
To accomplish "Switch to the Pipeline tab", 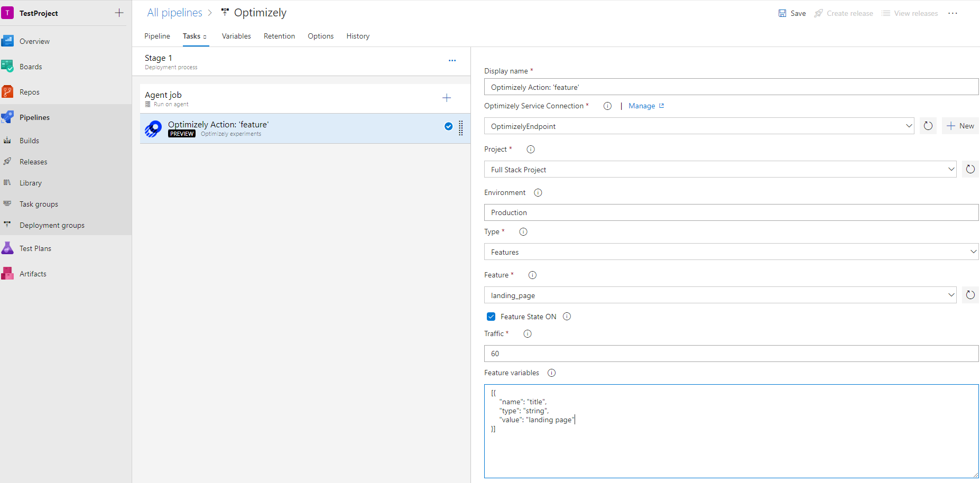I will point(157,36).
